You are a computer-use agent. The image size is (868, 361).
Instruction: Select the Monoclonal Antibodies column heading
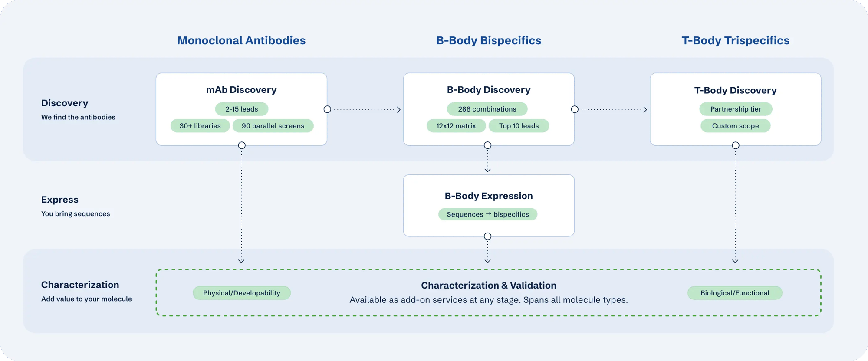tap(241, 40)
